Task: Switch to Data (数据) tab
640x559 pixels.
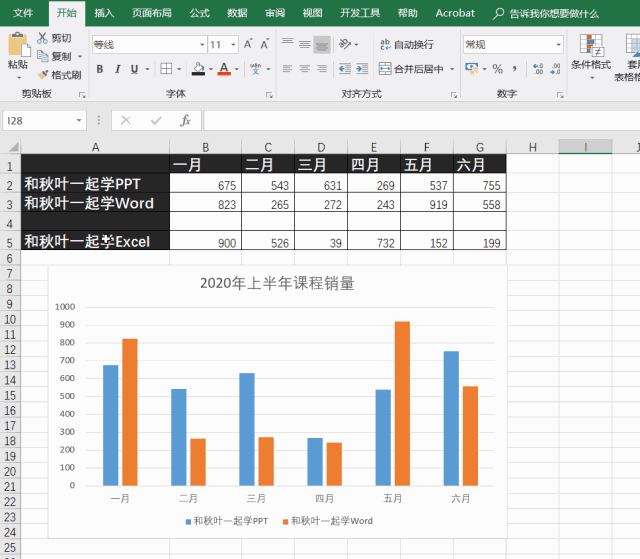Action: click(x=237, y=13)
